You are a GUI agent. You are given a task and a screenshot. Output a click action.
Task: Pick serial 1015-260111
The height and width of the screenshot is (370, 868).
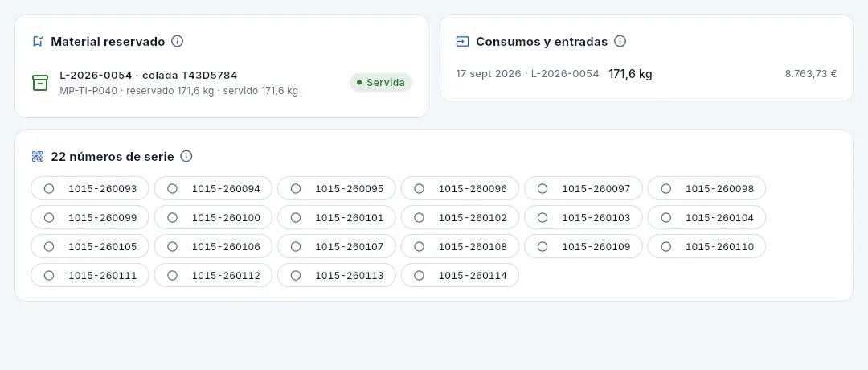[90, 275]
